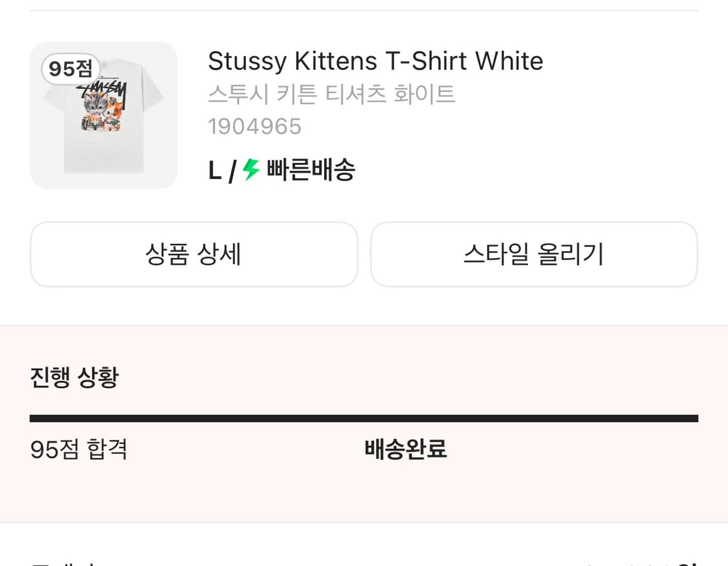
Task: Click the 진행 상황 section heading
Action: coord(74,377)
